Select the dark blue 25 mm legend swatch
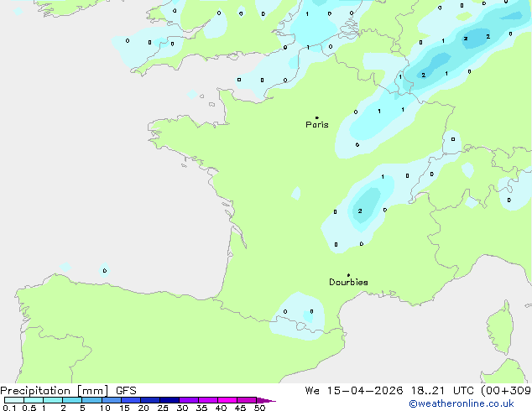Viewport: 532px width, 411px height. (x=170, y=400)
